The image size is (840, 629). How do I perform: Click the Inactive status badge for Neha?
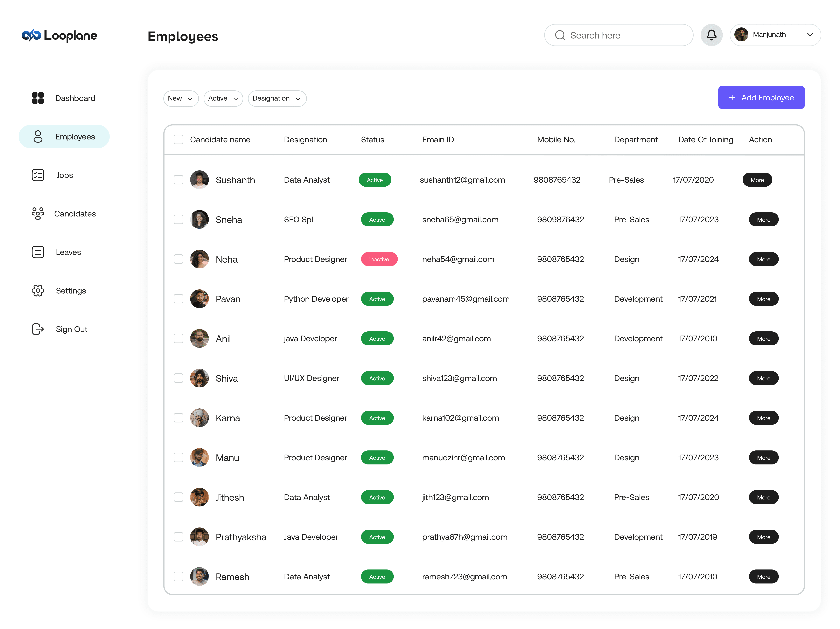[x=379, y=259]
